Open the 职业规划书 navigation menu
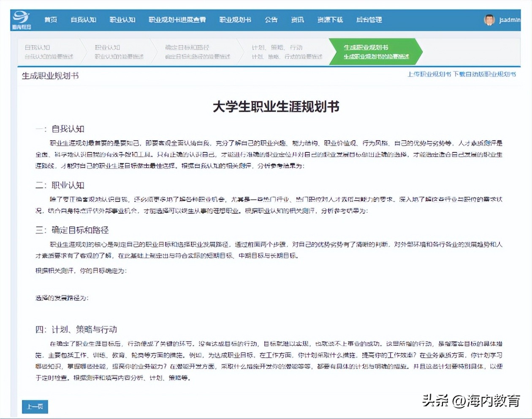This screenshot has height=419, width=532. click(x=235, y=19)
